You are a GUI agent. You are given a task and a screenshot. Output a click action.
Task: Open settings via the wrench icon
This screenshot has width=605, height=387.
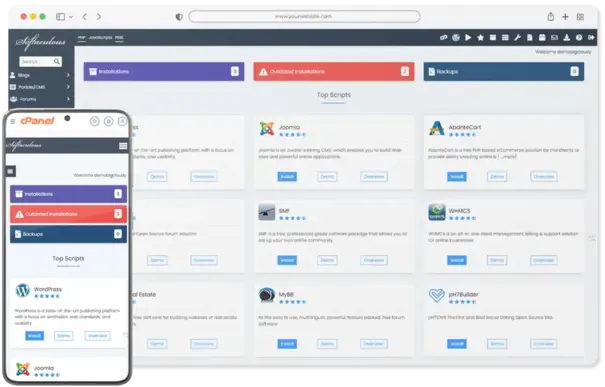(517, 37)
